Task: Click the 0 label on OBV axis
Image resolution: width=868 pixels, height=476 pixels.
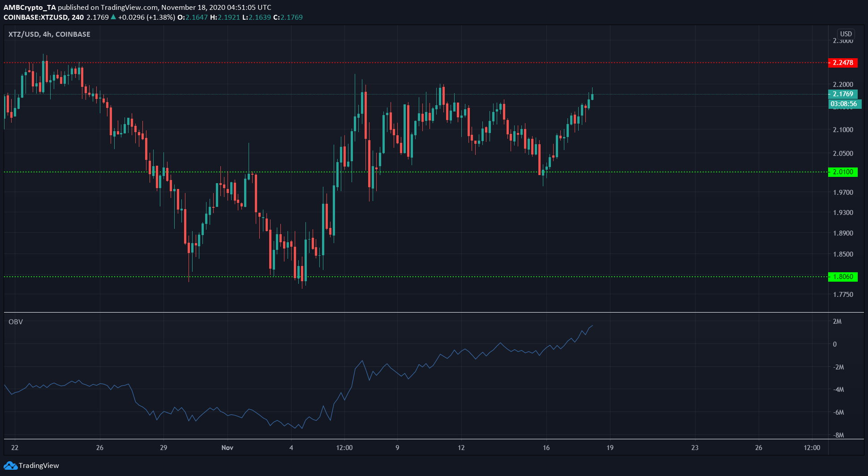Action: pos(835,344)
